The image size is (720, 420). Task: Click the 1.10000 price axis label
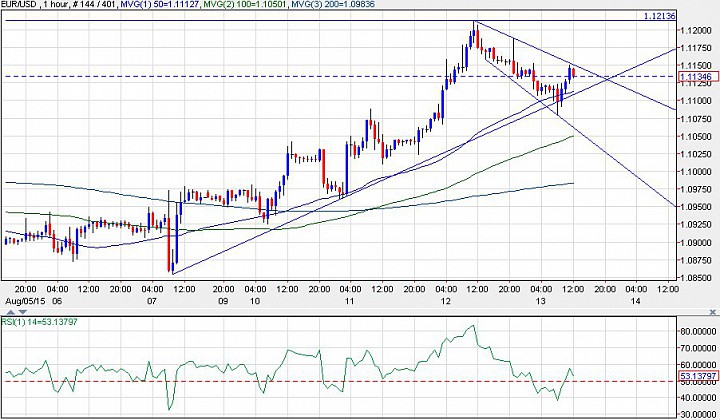coord(696,172)
